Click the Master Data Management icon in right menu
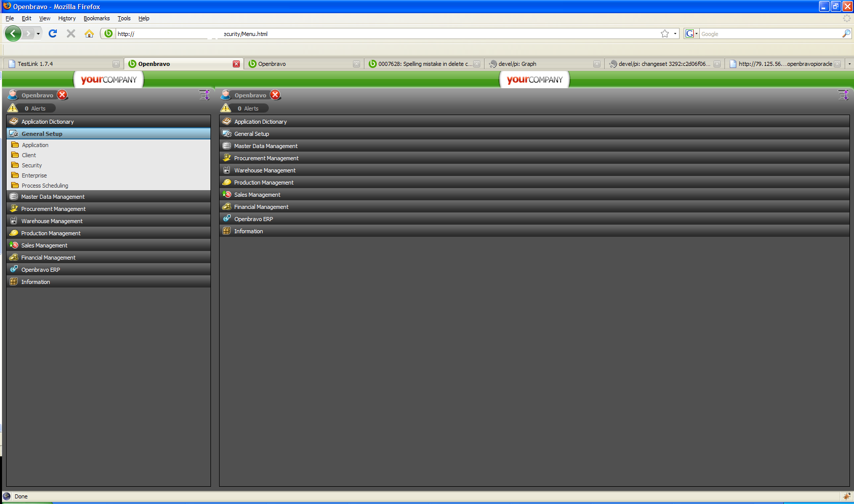Viewport: 854px width, 504px height. [227, 146]
